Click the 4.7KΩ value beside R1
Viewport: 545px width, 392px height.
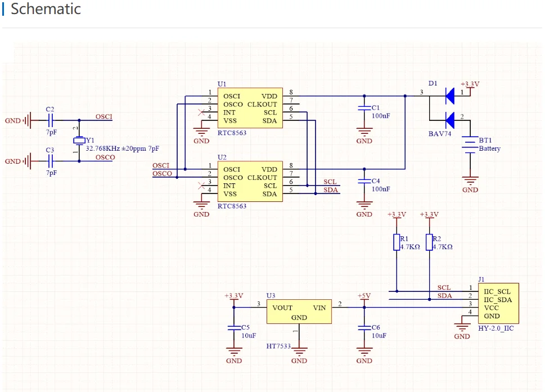[x=410, y=247]
